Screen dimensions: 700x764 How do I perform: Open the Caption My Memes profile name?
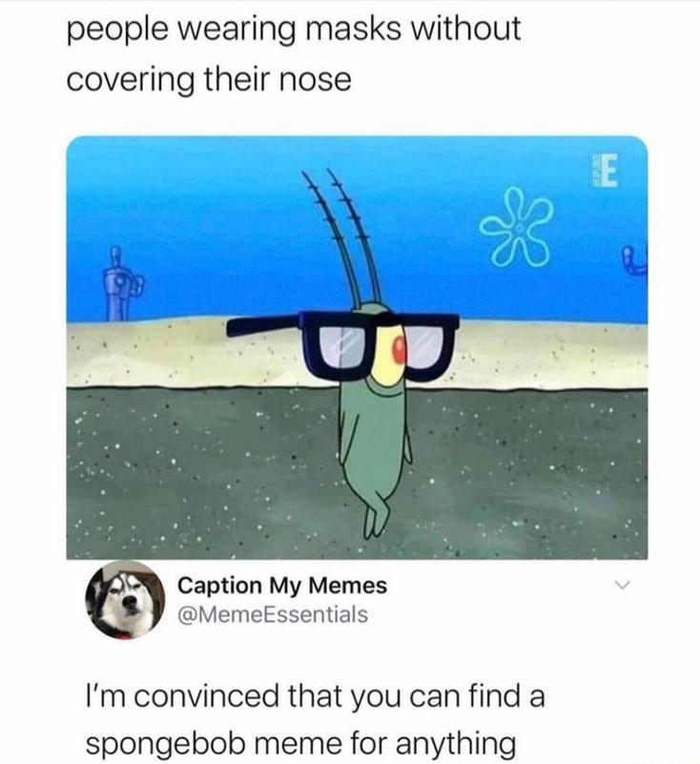click(282, 586)
